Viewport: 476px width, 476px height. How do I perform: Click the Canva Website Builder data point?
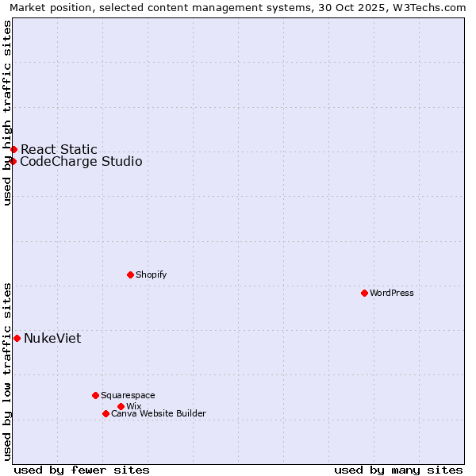(106, 413)
